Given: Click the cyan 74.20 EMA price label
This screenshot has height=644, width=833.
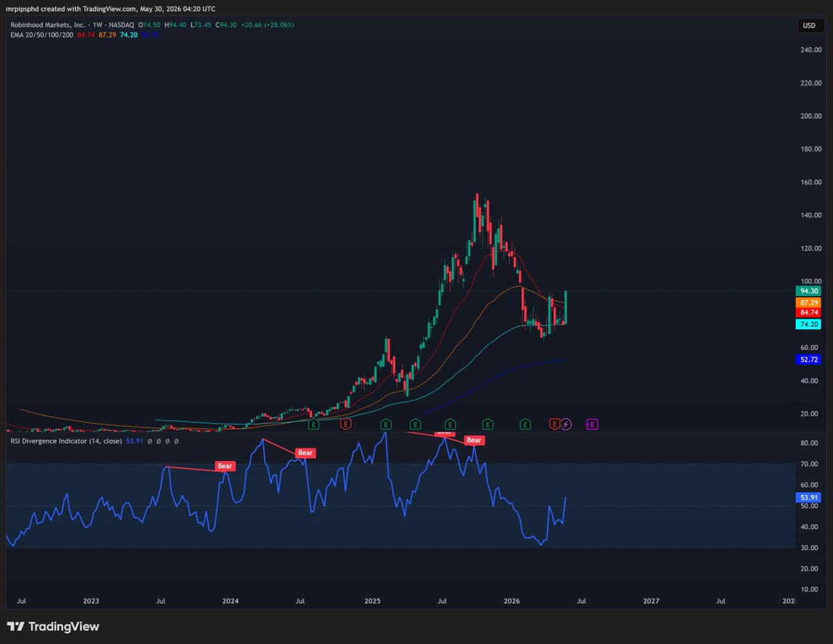Looking at the screenshot, I should 808,324.
